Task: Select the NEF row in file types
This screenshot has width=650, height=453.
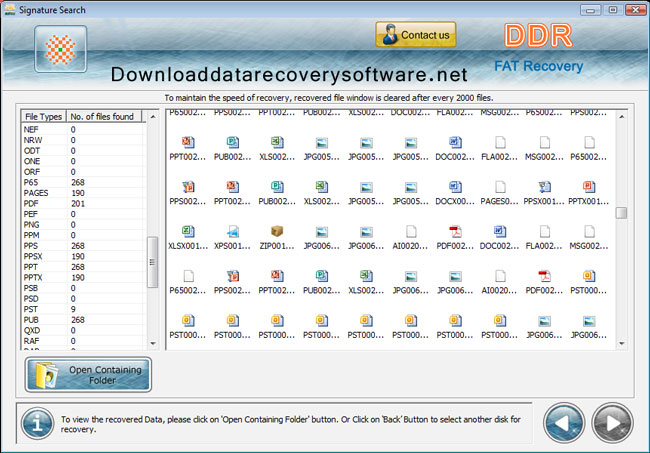Action: 83,130
